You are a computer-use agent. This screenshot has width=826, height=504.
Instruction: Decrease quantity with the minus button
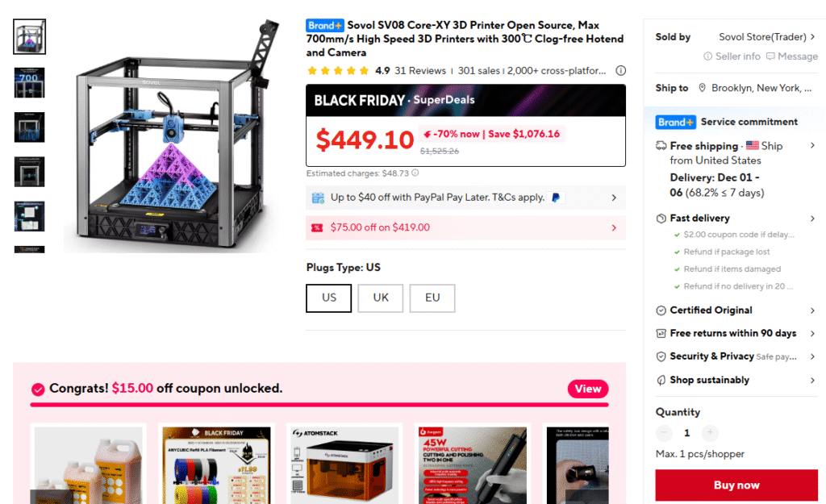[x=664, y=432]
